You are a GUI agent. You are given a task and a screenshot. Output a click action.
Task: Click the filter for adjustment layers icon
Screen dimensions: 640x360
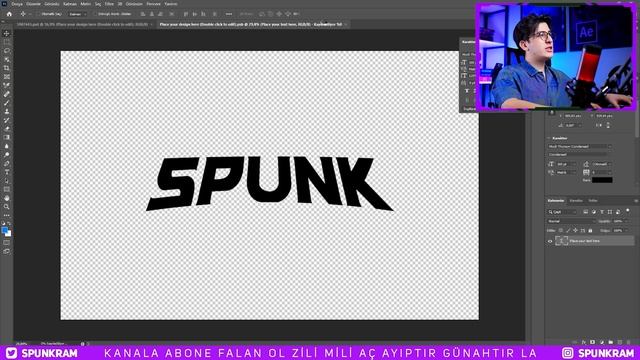point(593,212)
